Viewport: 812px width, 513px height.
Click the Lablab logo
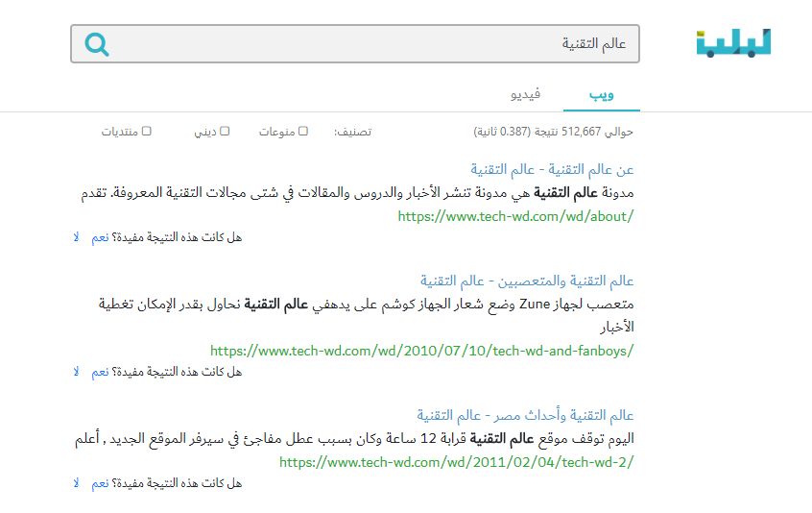tap(733, 43)
